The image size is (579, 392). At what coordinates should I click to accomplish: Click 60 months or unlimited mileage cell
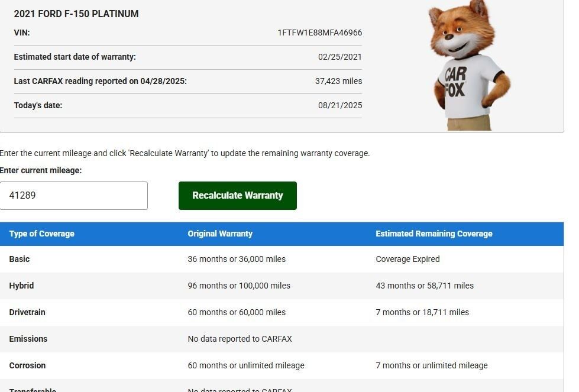click(x=246, y=365)
